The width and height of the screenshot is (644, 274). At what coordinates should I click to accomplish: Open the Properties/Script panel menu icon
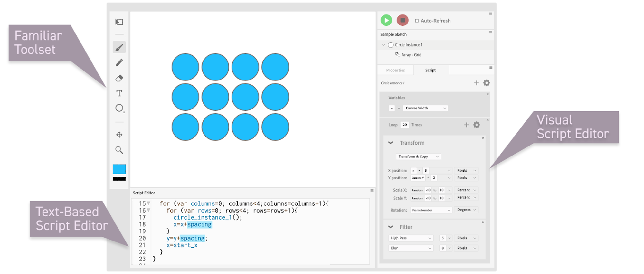[x=491, y=68]
